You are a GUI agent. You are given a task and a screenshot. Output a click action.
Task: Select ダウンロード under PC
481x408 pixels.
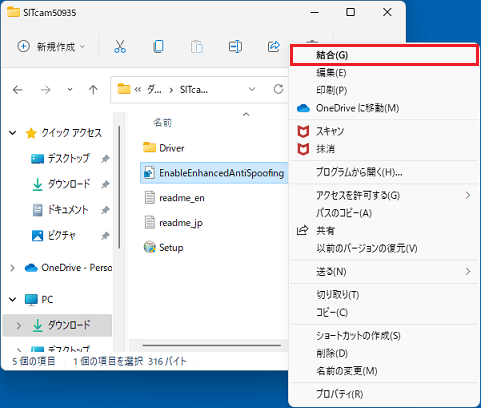[62, 325]
